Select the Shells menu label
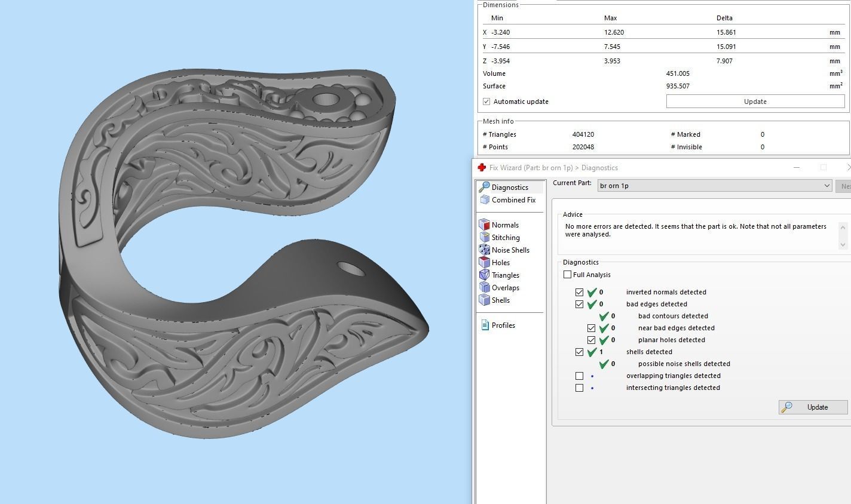Image resolution: width=851 pixels, height=504 pixels. click(x=501, y=300)
